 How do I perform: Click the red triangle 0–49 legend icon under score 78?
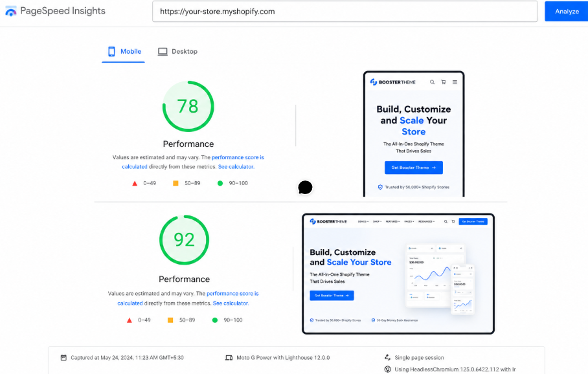pos(135,183)
